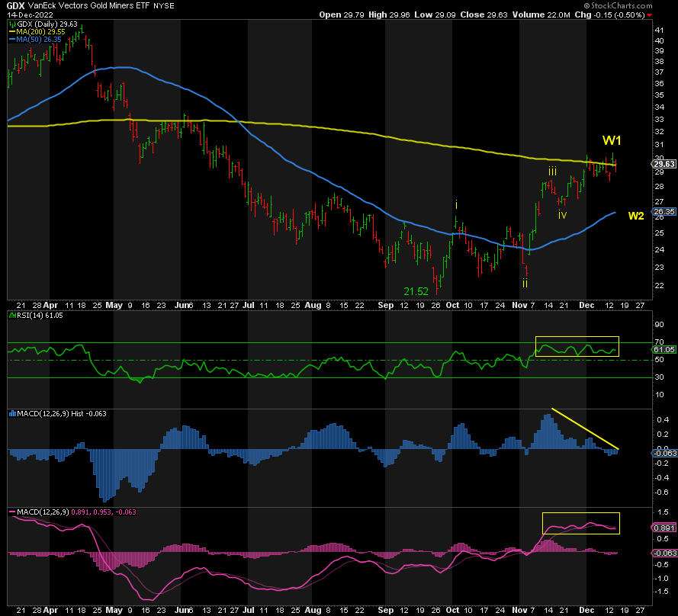This screenshot has width=678, height=616.
Task: Click the -0.063 tag on MACD Hist axis
Action: pos(664,453)
